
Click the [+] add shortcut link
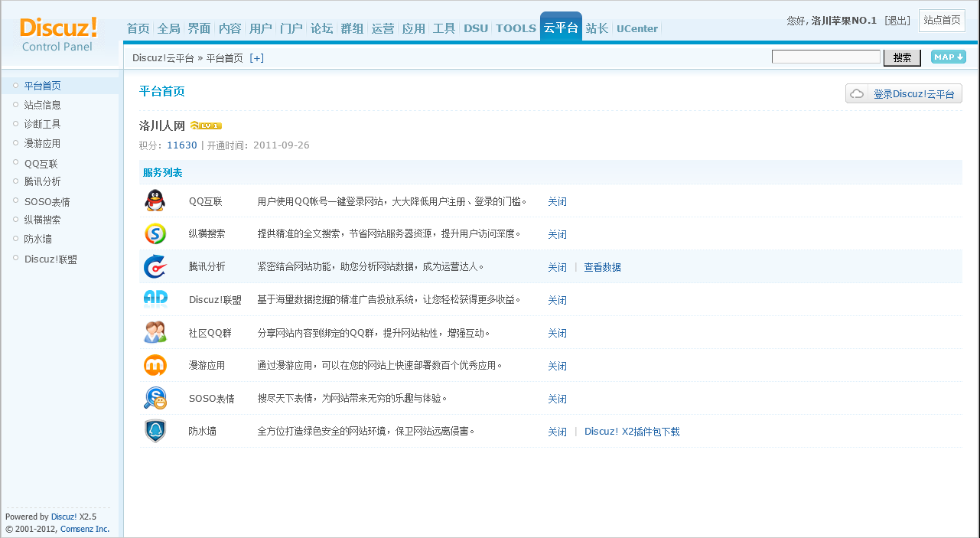(x=257, y=58)
